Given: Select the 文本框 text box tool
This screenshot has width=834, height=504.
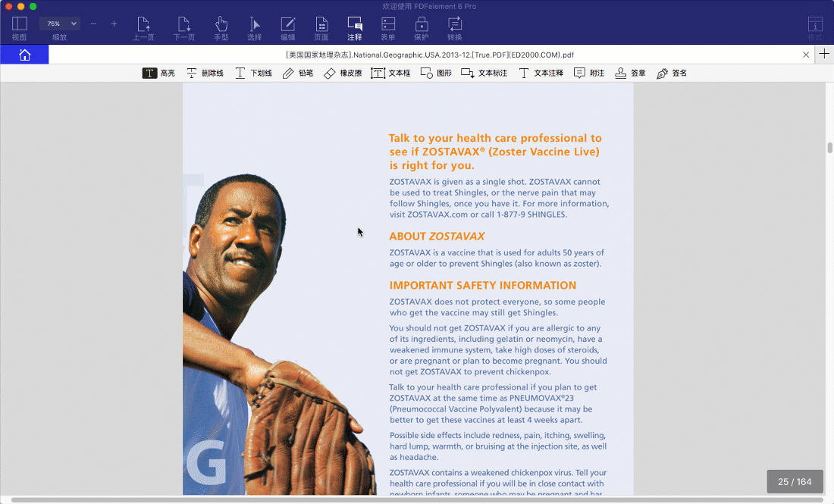Looking at the screenshot, I should click(x=391, y=73).
